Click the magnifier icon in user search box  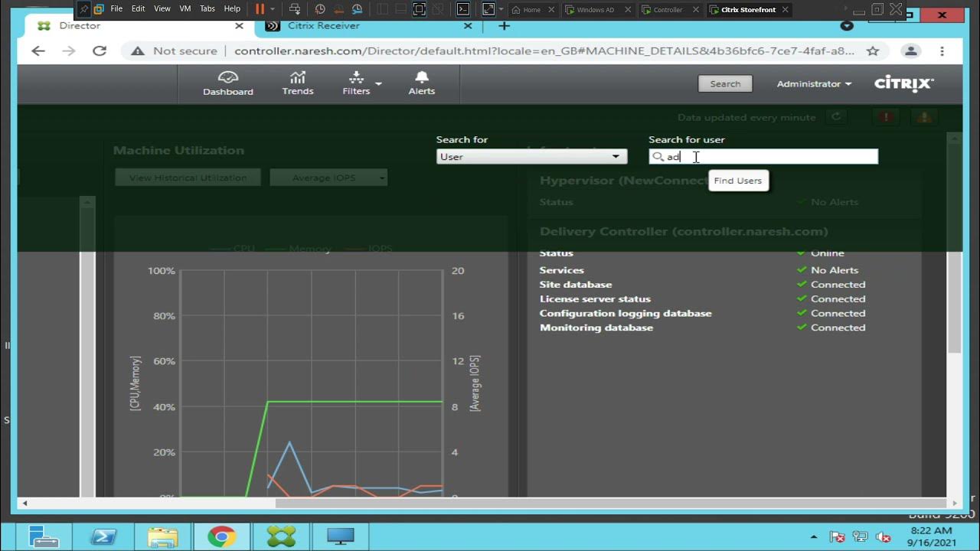(x=658, y=157)
